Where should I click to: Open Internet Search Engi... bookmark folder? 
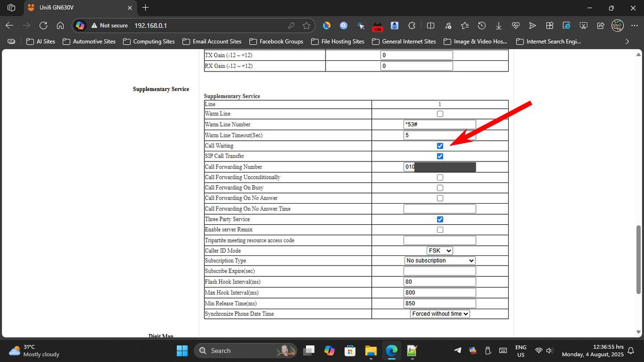point(549,41)
